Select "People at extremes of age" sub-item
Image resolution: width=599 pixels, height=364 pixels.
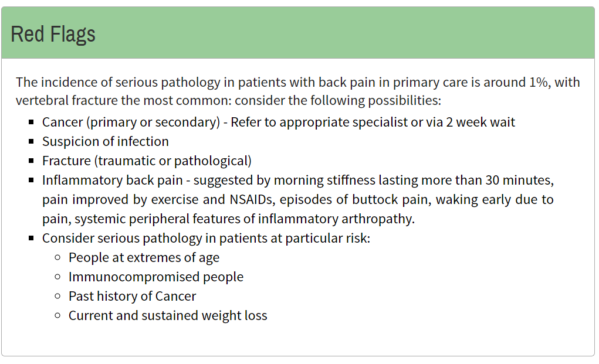[144, 258]
